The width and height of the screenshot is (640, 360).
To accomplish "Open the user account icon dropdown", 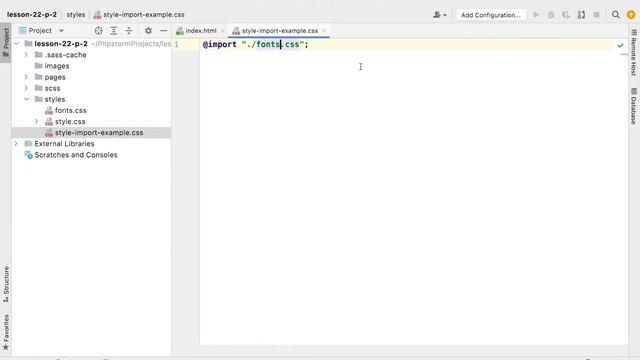I will 440,15.
